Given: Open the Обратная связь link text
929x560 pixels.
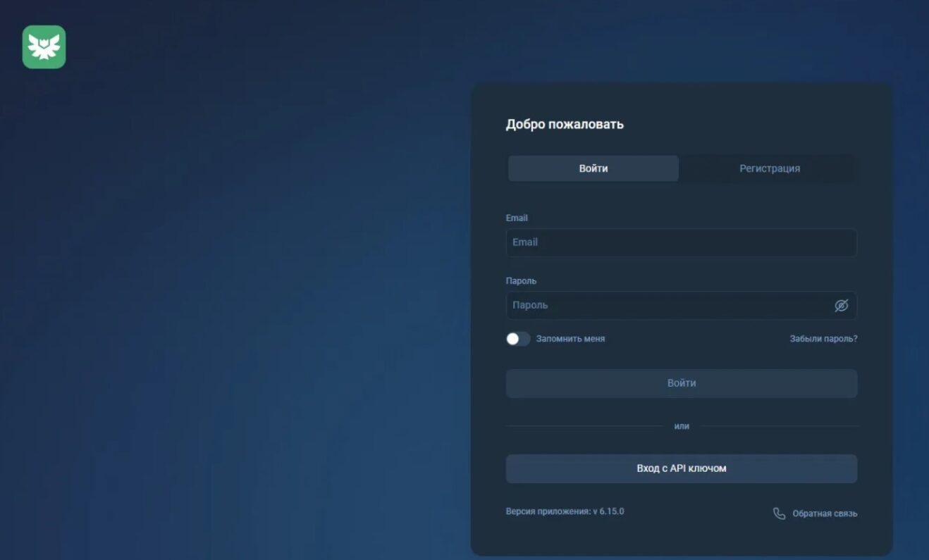Looking at the screenshot, I should [x=825, y=514].
